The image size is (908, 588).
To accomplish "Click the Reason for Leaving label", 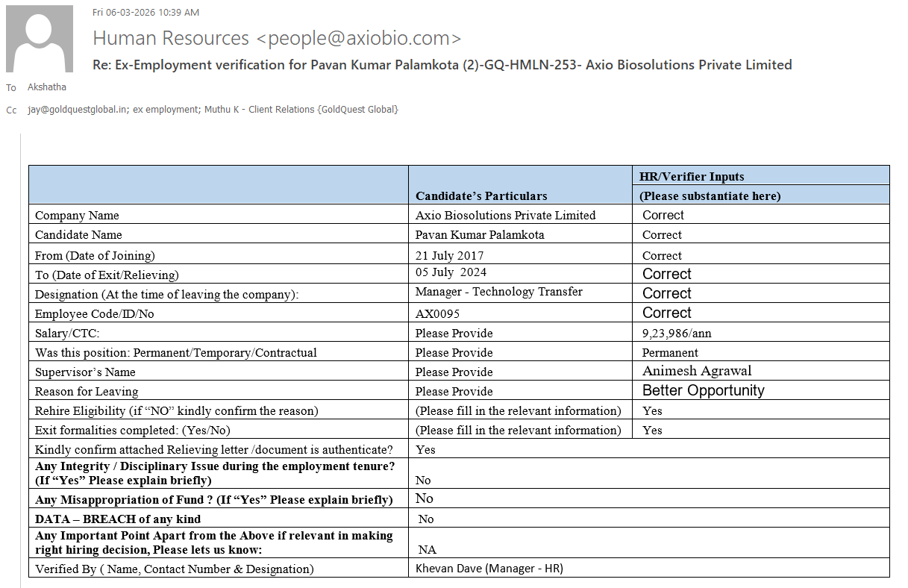I will (87, 391).
